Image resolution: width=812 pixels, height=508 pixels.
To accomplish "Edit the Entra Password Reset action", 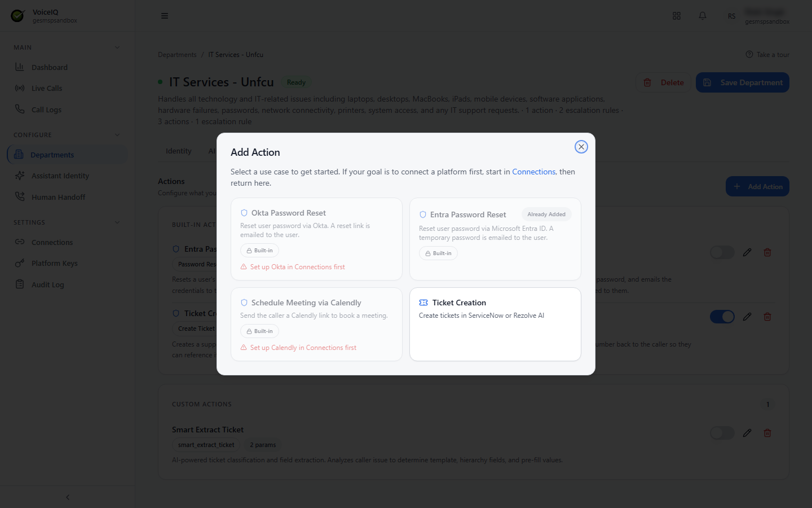I will pos(747,252).
